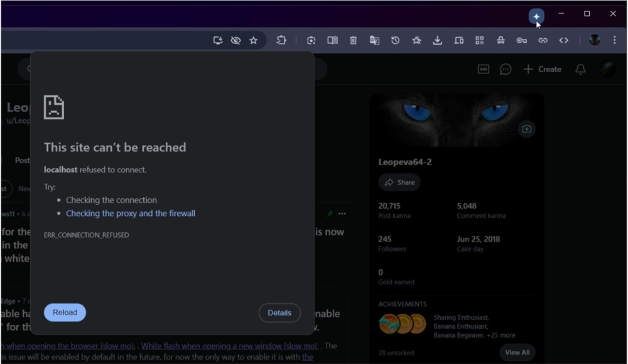Open 'when opening the browser (slow mo)' link

[x=68, y=346]
